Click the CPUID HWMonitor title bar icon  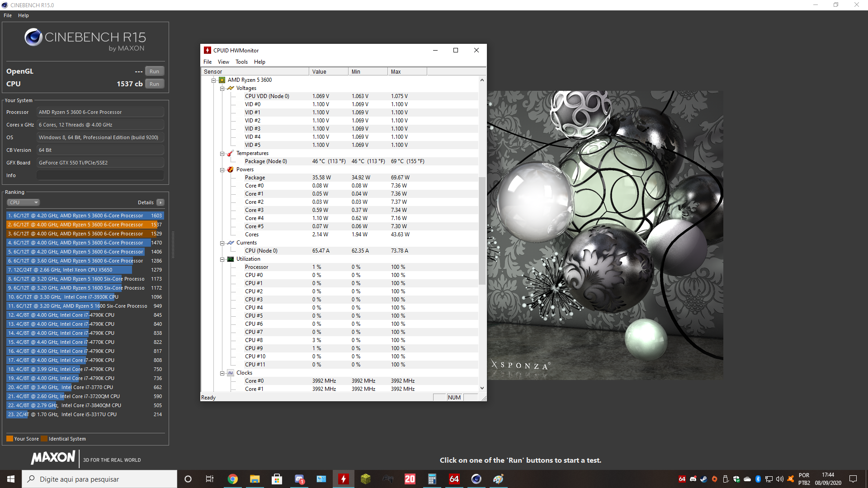[x=208, y=50]
